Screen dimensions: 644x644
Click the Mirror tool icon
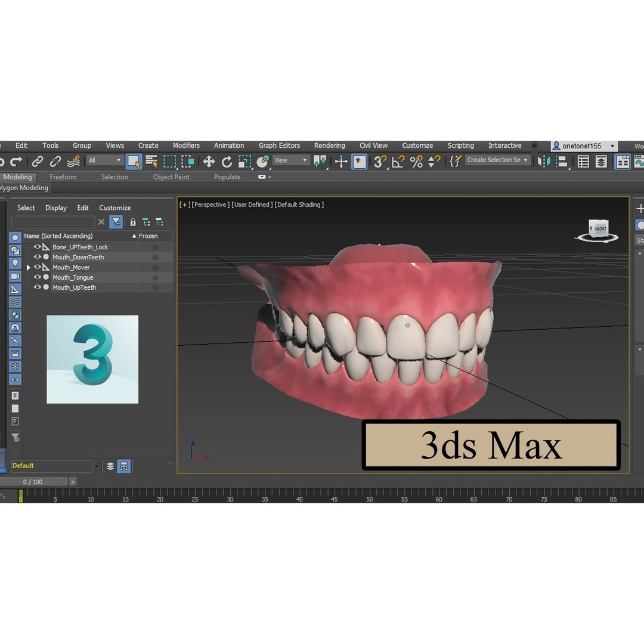544,162
